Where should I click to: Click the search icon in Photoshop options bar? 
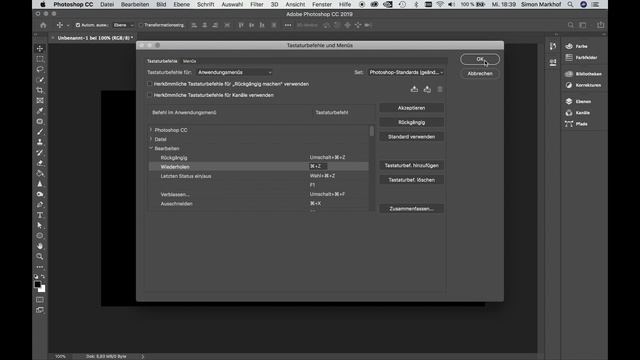coord(571,25)
